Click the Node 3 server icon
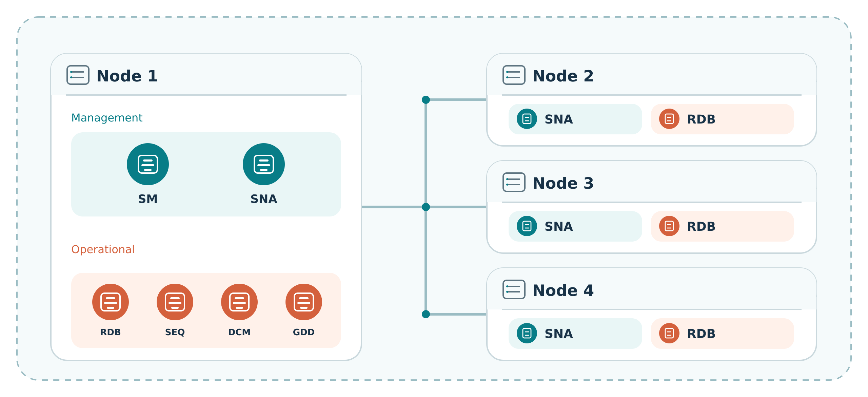 514,182
